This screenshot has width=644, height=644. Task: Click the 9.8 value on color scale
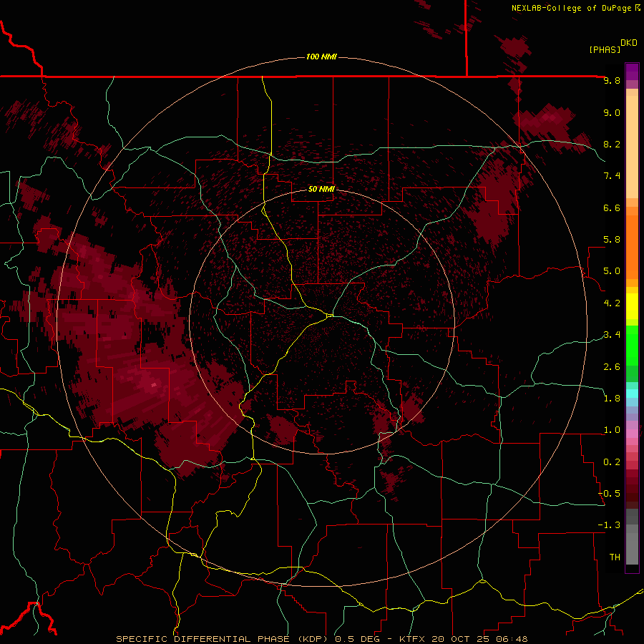click(612, 81)
